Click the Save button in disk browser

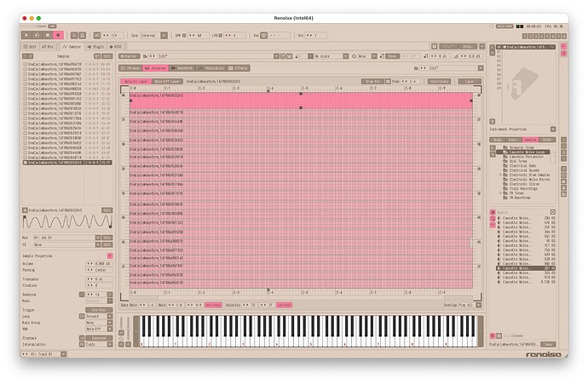pos(548,344)
